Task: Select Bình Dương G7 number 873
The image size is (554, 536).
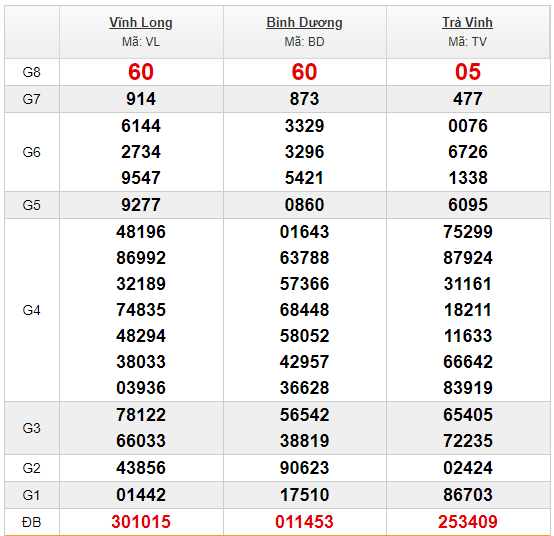Action: [x=304, y=99]
